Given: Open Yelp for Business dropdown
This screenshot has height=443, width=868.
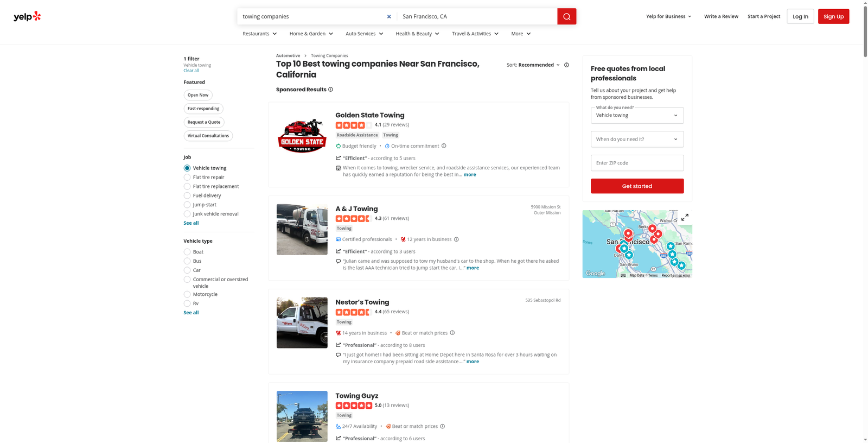Looking at the screenshot, I should click(x=669, y=16).
